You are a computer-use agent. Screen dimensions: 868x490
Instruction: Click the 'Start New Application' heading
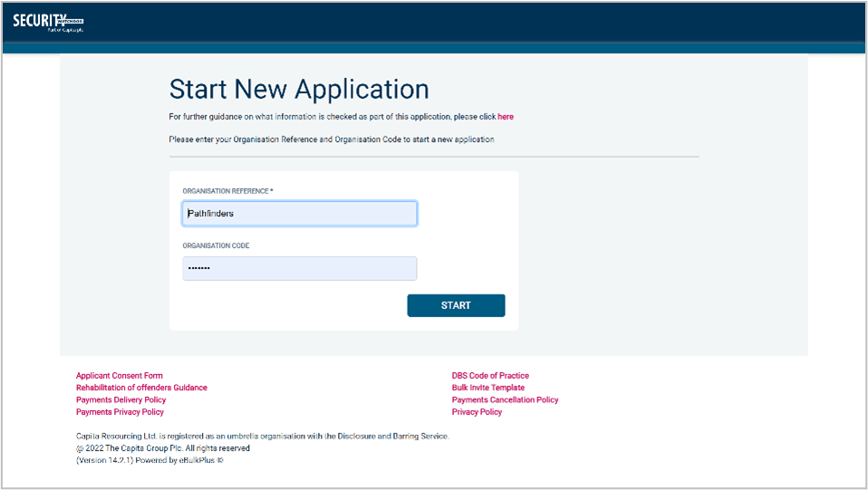coord(299,89)
